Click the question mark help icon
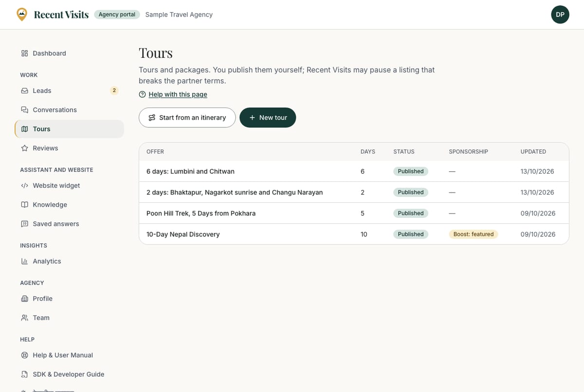The image size is (584, 392). click(x=142, y=94)
